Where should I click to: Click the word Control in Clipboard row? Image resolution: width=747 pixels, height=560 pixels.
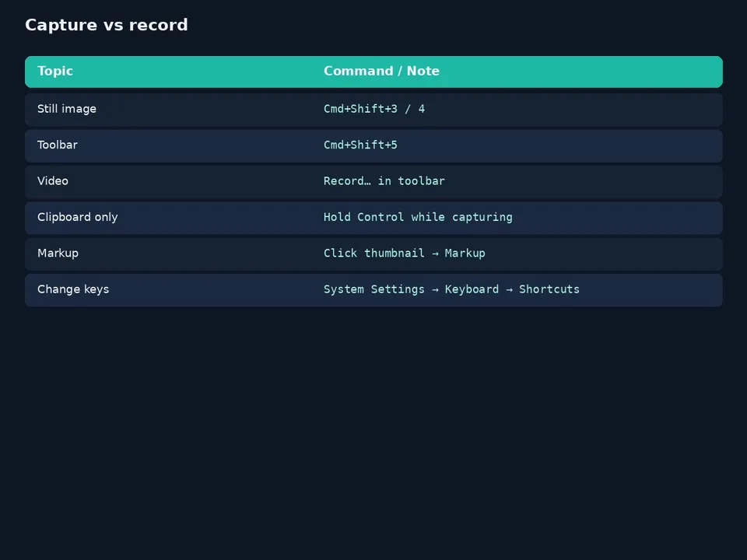[x=381, y=217]
